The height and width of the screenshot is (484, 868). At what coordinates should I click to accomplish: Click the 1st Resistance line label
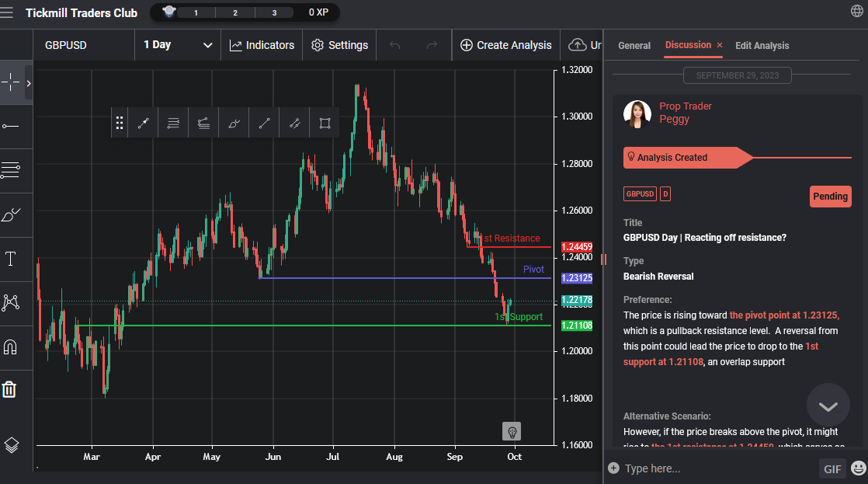click(510, 239)
